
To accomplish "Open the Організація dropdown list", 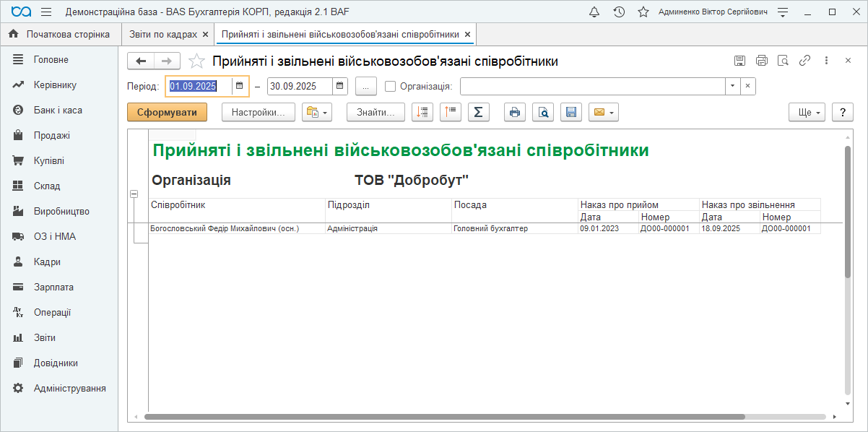I will (x=732, y=87).
